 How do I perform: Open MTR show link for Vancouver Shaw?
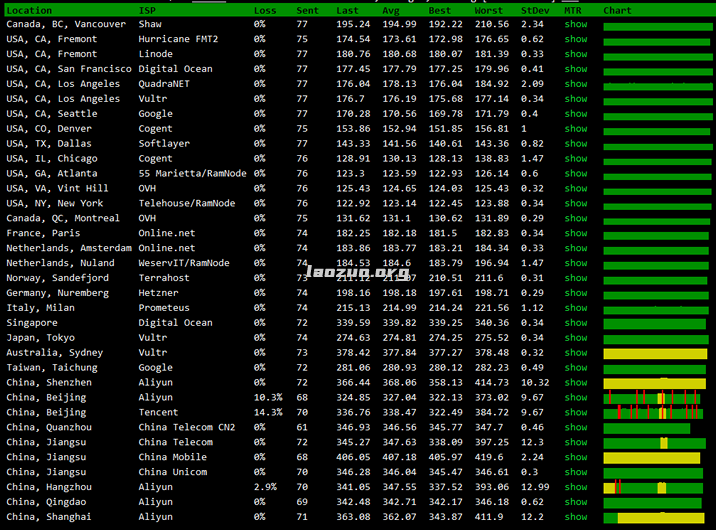click(576, 24)
